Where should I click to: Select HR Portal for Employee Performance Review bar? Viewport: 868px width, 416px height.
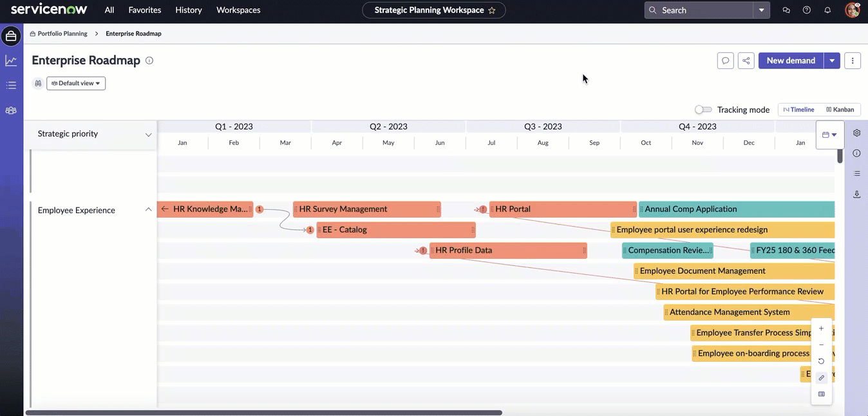745,292
